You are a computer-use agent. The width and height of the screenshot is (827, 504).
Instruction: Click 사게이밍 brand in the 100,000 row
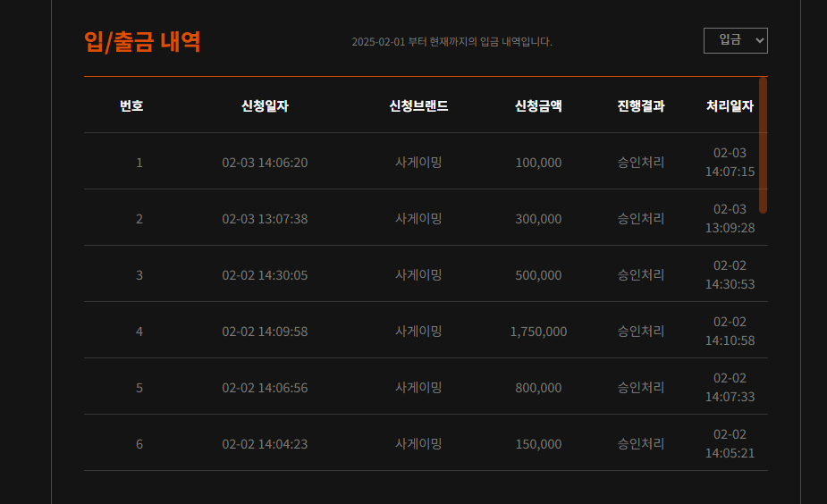coord(418,162)
